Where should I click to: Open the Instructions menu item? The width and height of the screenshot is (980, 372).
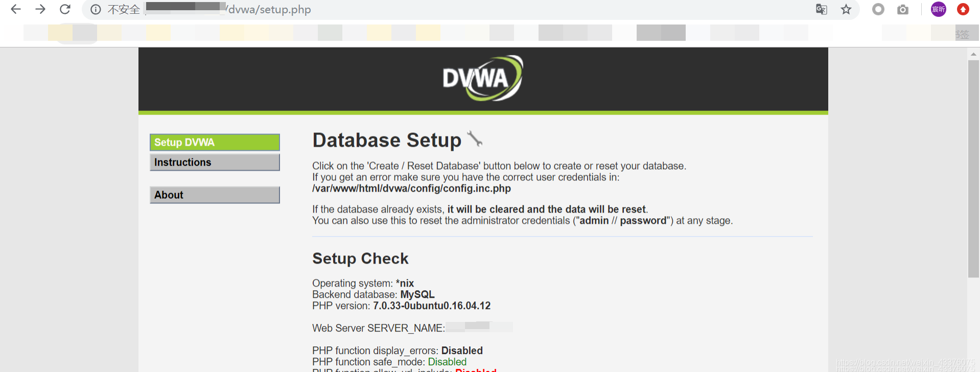click(215, 162)
